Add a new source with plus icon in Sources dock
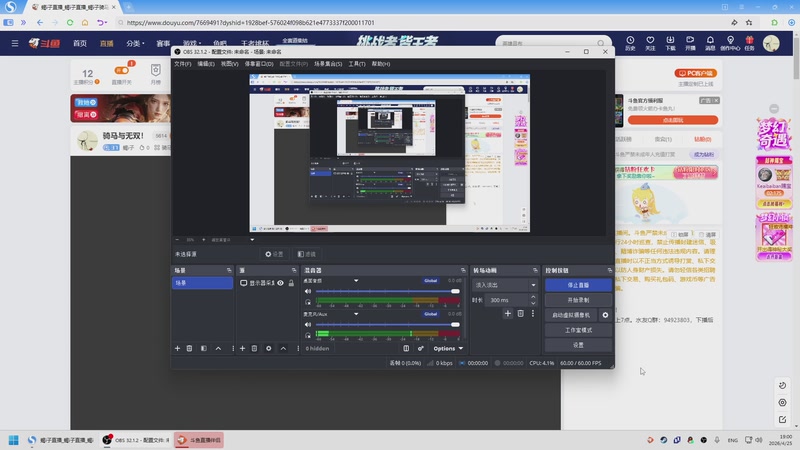The width and height of the screenshot is (800, 450). click(x=242, y=348)
